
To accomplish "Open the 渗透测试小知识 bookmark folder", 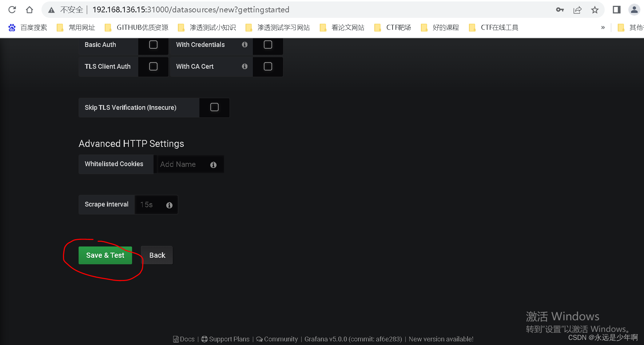I will click(207, 28).
